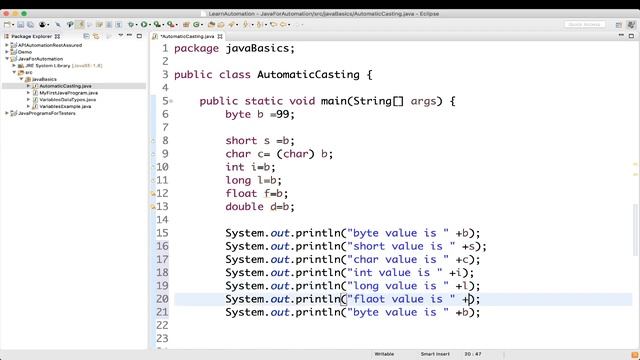
Task: Minimize the Package Explorer view
Action: click(x=129, y=36)
